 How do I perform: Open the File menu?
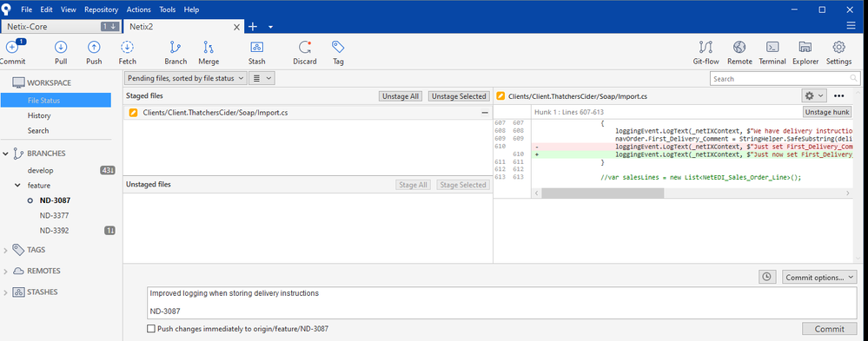pos(27,10)
